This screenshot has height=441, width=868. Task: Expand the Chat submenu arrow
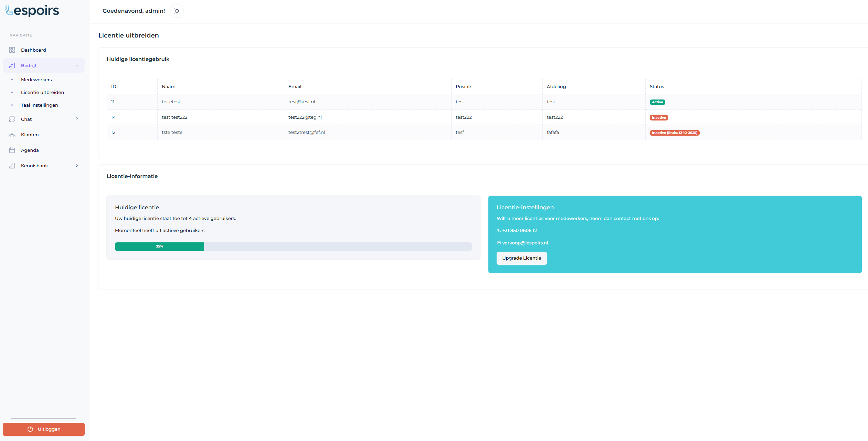click(77, 119)
